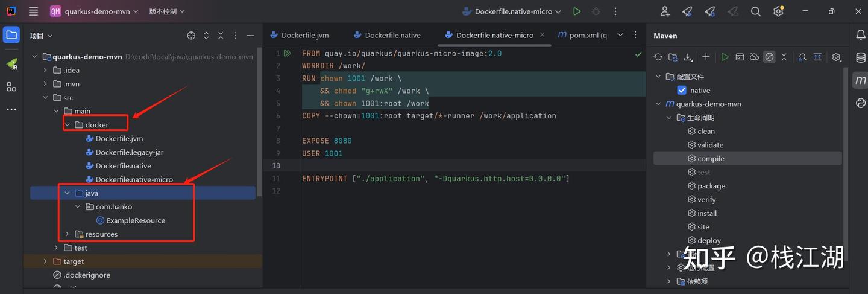Image resolution: width=868 pixels, height=294 pixels.
Task: Locate opened file in project tree
Action: point(191,36)
